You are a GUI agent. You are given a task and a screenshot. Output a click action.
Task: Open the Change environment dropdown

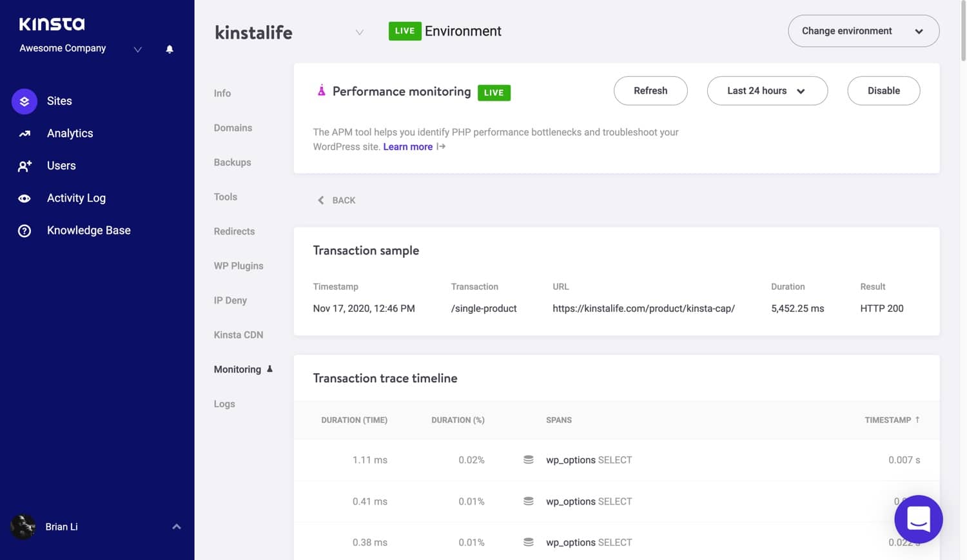point(863,31)
